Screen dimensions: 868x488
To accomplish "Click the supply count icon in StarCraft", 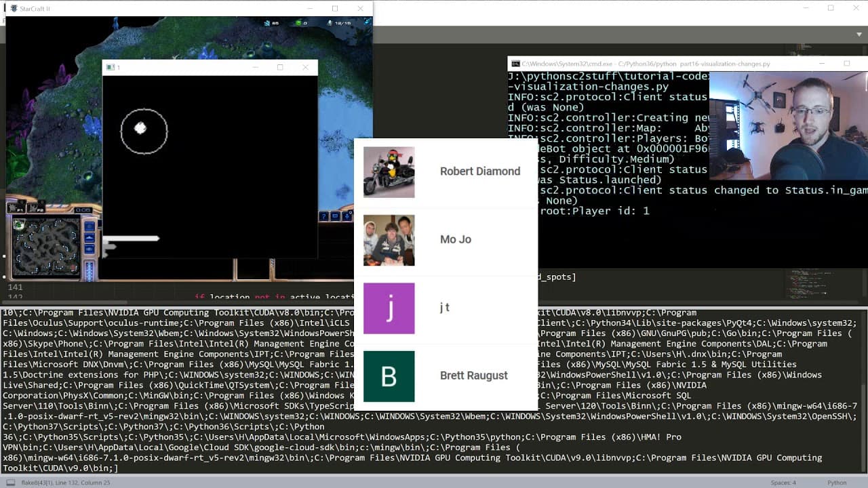I will [329, 23].
